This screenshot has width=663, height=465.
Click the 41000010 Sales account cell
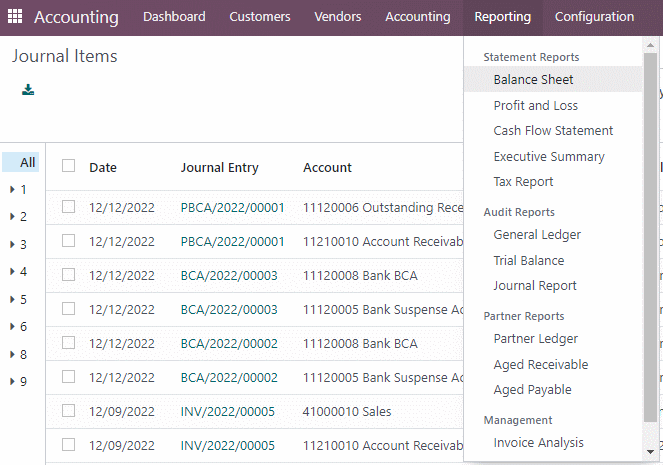[x=347, y=411]
